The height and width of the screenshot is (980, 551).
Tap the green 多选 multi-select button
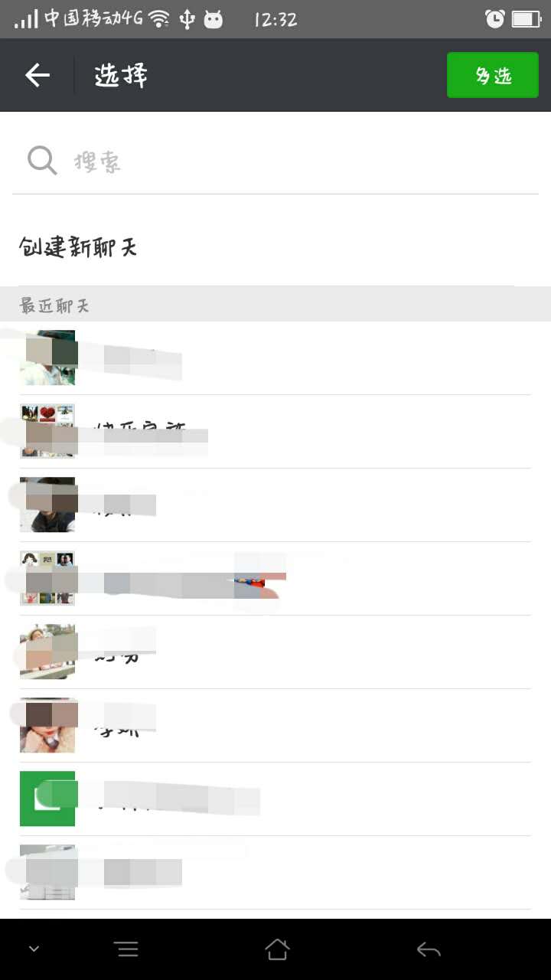point(493,75)
